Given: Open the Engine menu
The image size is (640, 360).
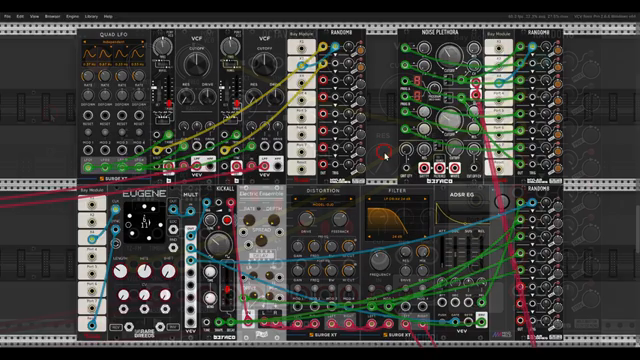Looking at the screenshot, I should [x=72, y=16].
